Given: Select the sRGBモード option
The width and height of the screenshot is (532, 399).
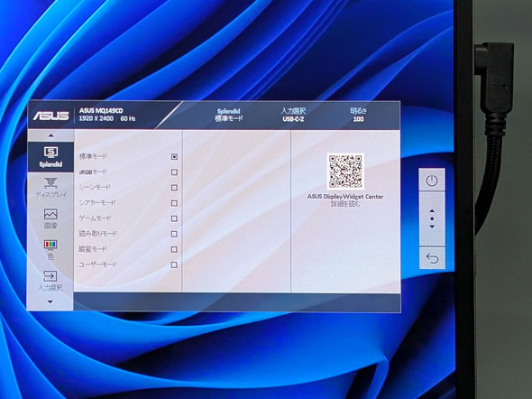Looking at the screenshot, I should pyautogui.click(x=174, y=172).
